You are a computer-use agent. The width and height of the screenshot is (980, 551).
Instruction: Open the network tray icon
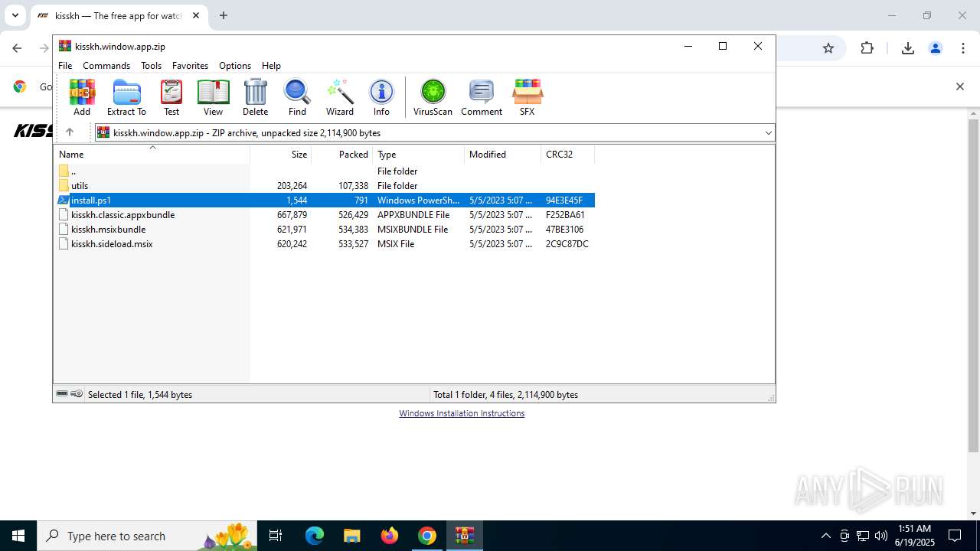click(x=863, y=536)
